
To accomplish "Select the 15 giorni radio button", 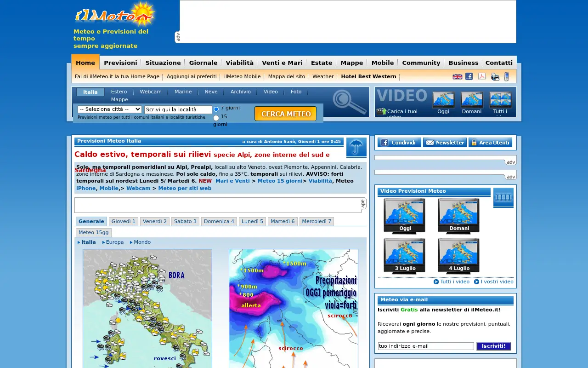I will tap(216, 118).
